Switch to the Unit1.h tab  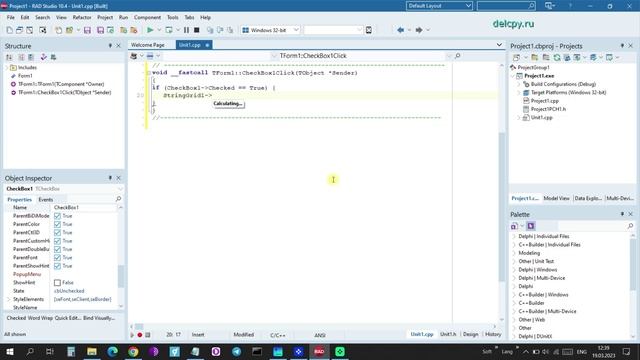tap(448, 334)
